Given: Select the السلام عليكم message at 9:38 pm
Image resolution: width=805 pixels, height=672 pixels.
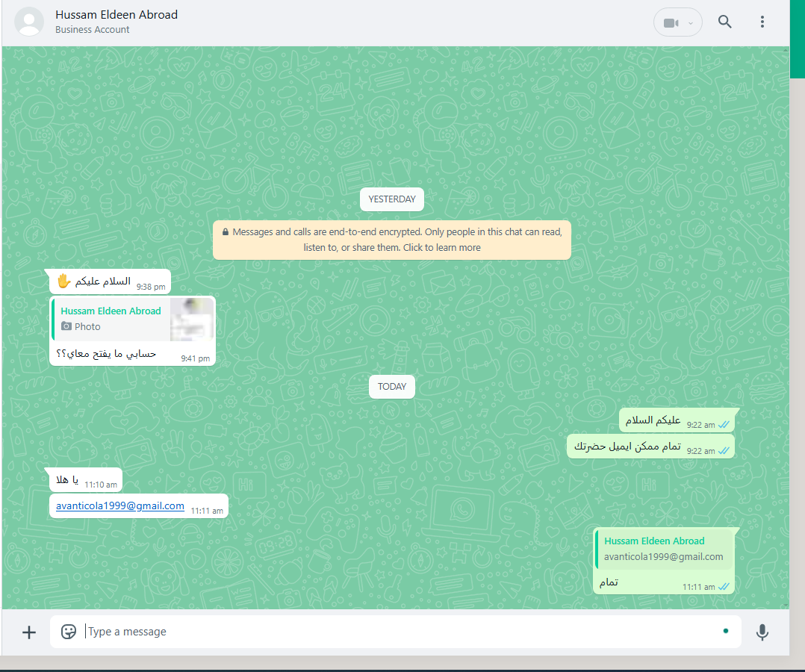Looking at the screenshot, I should pyautogui.click(x=111, y=281).
